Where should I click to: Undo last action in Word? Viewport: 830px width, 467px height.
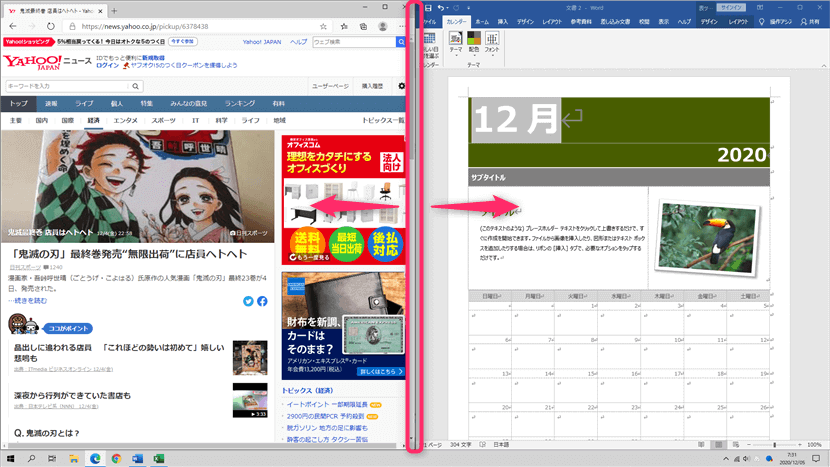(x=440, y=7)
